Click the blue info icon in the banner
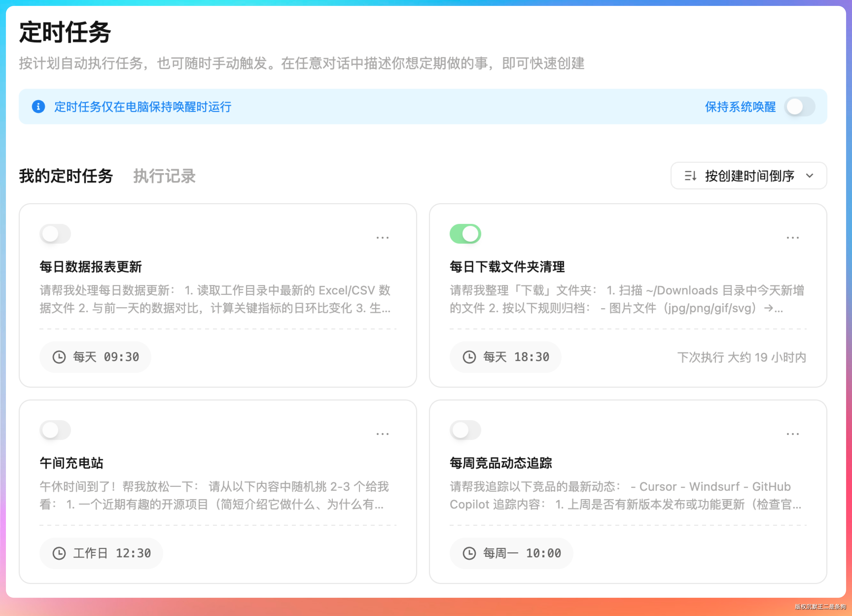852x616 pixels. (x=38, y=107)
